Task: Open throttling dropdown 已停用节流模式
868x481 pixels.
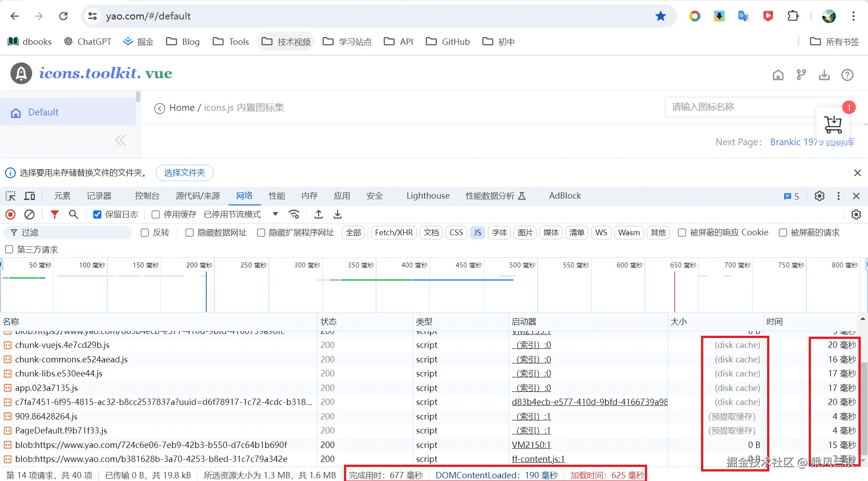Action: click(241, 214)
